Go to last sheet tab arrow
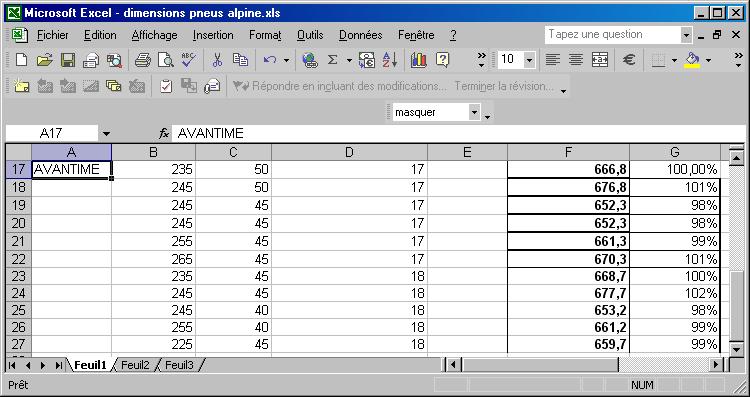The height and width of the screenshot is (397, 750). [58, 365]
